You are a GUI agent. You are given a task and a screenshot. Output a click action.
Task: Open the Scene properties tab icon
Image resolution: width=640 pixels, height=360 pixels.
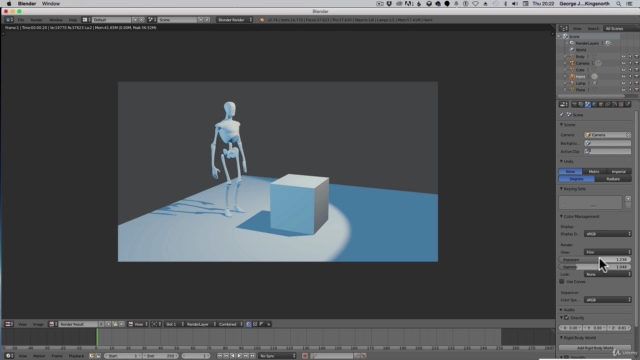point(588,104)
